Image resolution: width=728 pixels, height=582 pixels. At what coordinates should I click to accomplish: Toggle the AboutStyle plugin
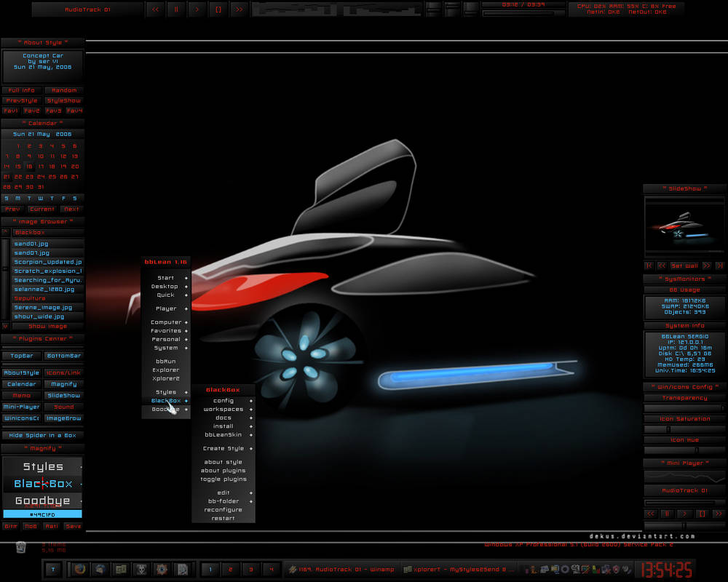pyautogui.click(x=21, y=372)
